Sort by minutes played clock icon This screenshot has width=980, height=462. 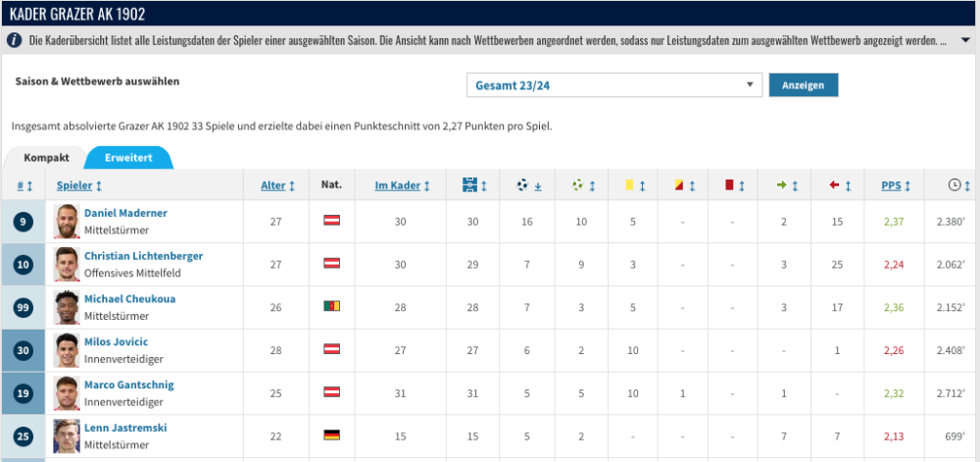[x=959, y=184]
